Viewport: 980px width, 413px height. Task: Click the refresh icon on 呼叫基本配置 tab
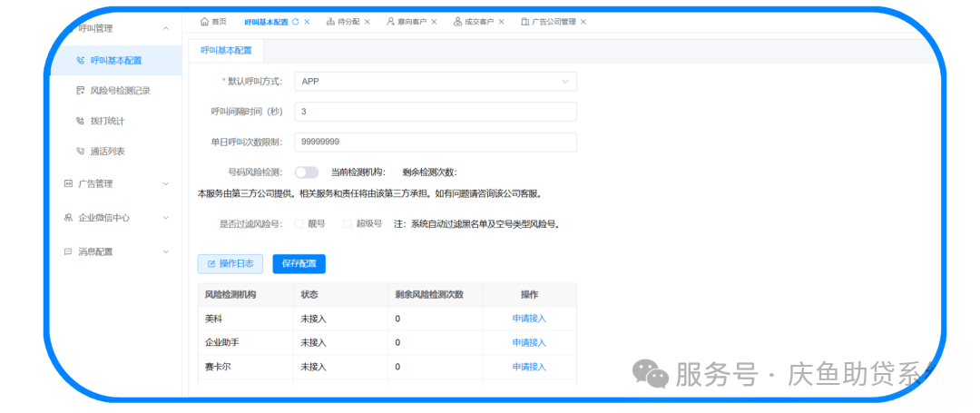click(x=296, y=21)
